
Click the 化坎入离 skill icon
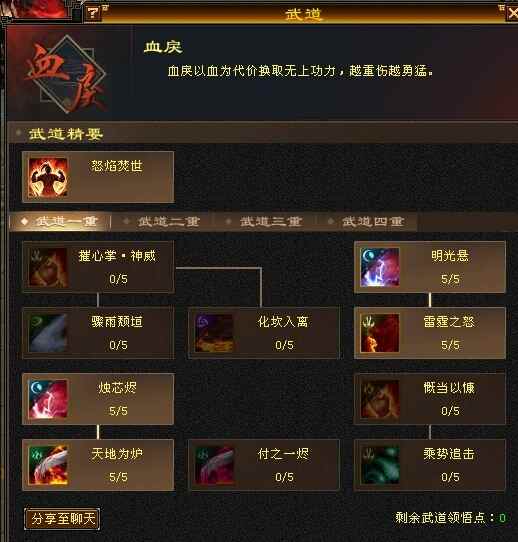214,333
